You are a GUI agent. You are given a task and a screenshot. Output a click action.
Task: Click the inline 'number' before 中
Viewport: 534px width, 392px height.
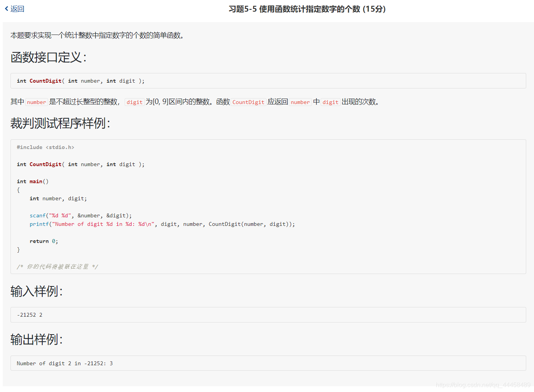click(300, 102)
